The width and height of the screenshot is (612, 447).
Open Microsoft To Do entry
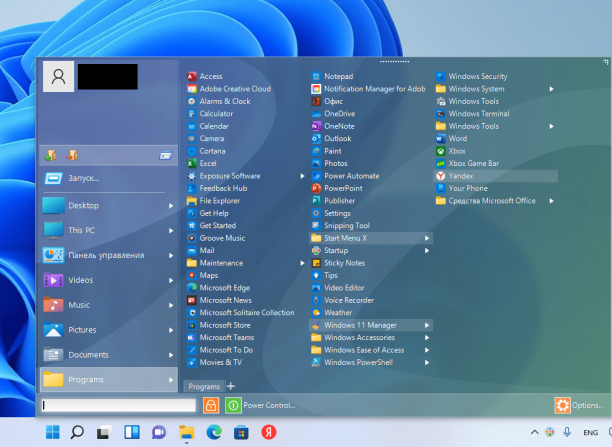(x=247, y=350)
